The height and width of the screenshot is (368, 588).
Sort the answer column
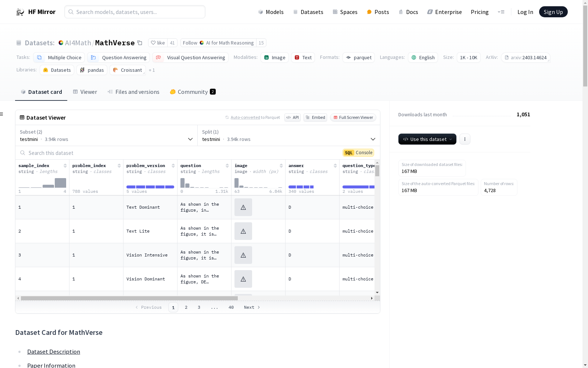[335, 166]
